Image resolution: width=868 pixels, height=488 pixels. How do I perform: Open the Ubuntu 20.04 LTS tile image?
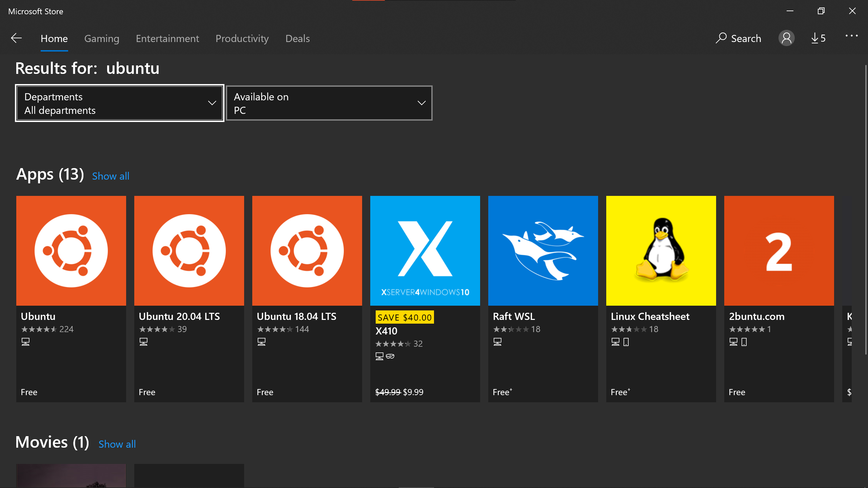tap(189, 251)
